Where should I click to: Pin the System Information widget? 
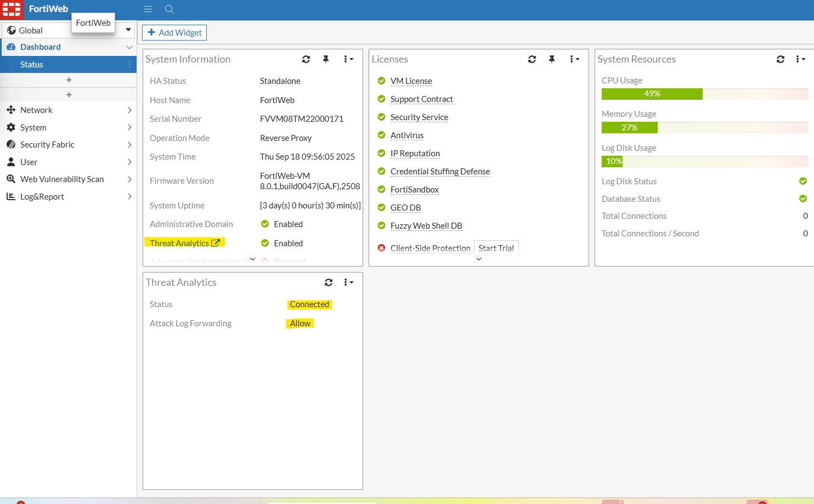point(326,59)
